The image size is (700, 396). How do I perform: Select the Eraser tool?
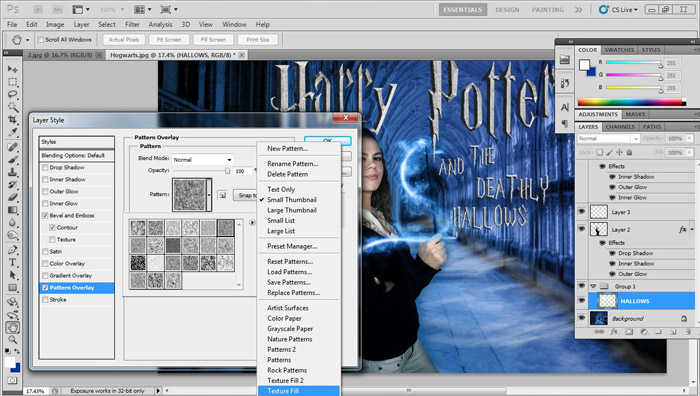pyautogui.click(x=12, y=197)
